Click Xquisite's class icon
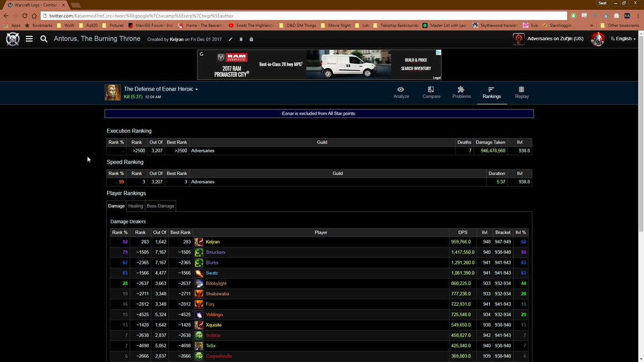Image resolution: width=644 pixels, height=362 pixels. [x=199, y=325]
